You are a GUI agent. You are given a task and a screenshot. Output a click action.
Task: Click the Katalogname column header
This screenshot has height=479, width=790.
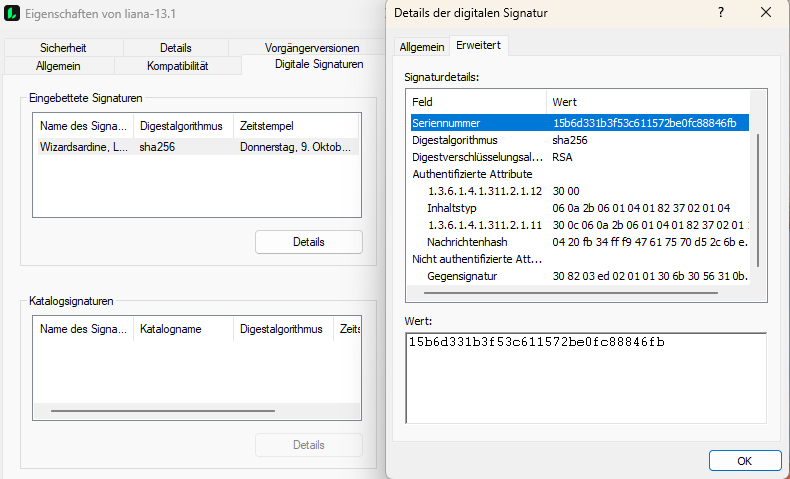tap(183, 329)
